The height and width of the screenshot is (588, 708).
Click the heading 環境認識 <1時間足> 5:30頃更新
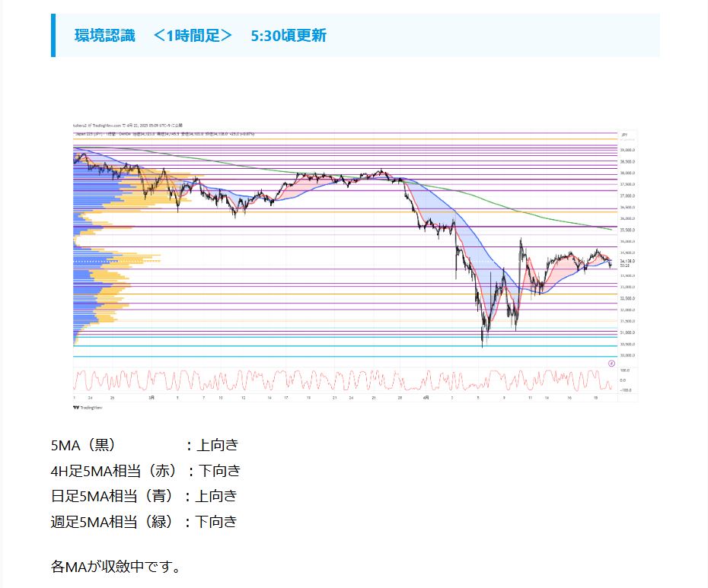pos(200,35)
